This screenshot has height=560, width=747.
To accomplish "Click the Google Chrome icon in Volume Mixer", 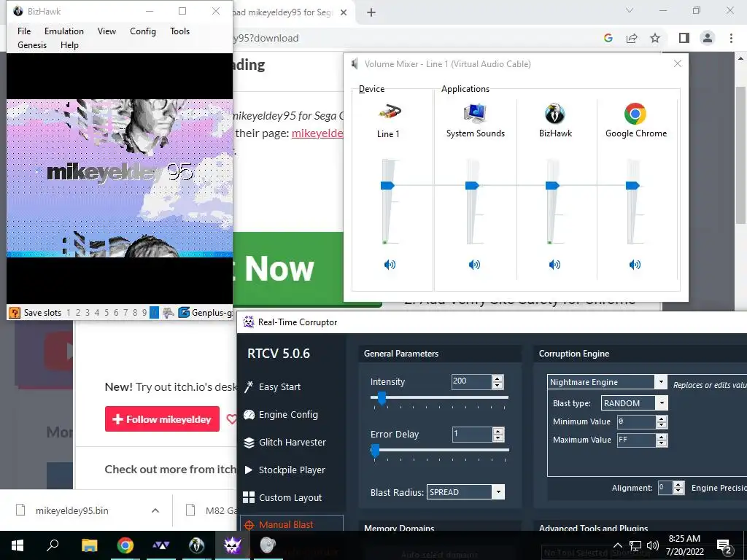I will (635, 113).
